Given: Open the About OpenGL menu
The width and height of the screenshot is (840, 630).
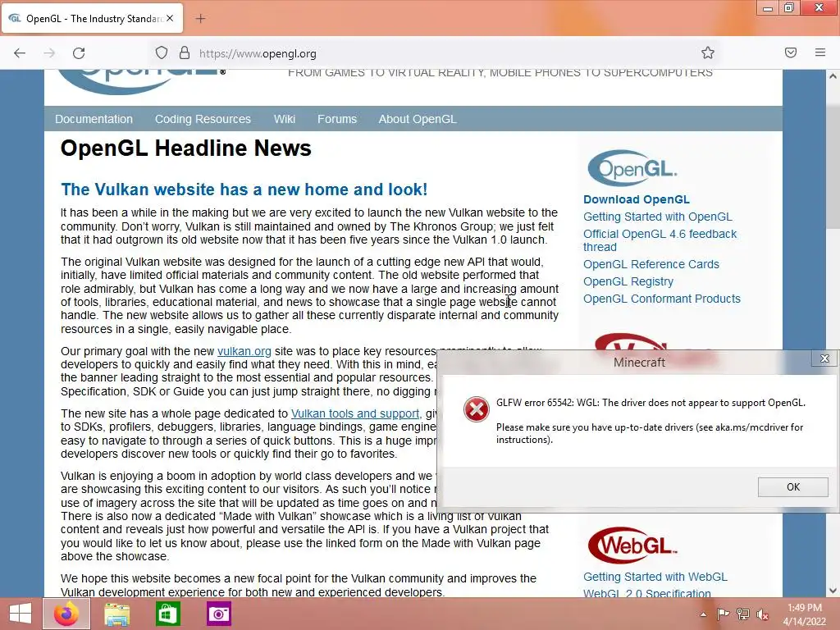Looking at the screenshot, I should 418,119.
